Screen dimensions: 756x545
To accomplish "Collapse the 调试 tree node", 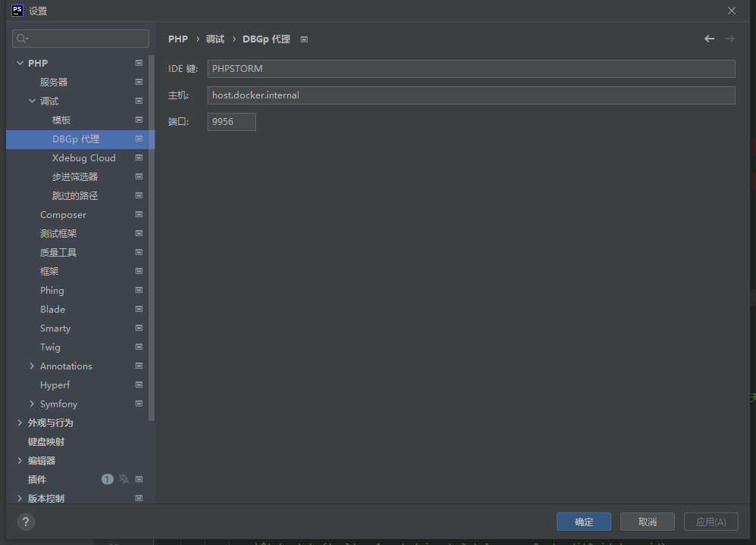I will coord(32,101).
